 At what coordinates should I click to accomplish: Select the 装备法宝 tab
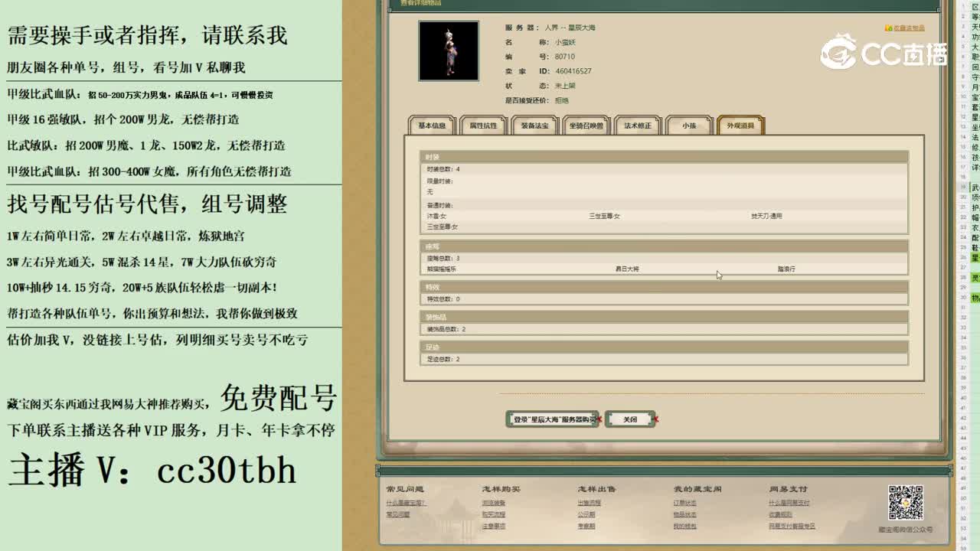click(x=534, y=126)
